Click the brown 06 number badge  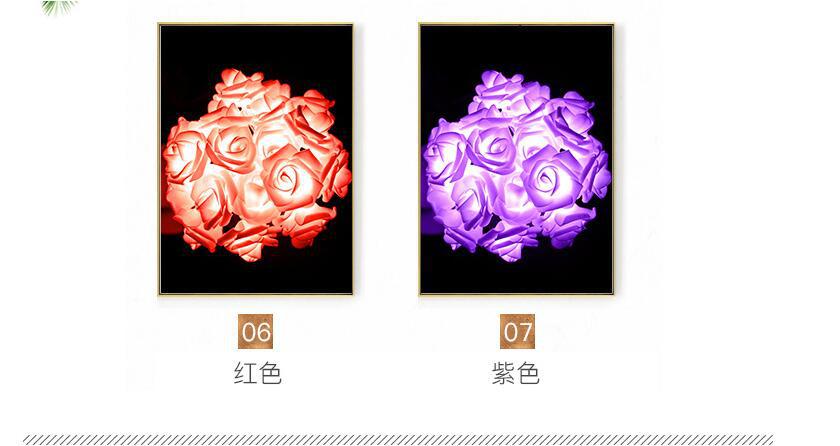click(256, 331)
